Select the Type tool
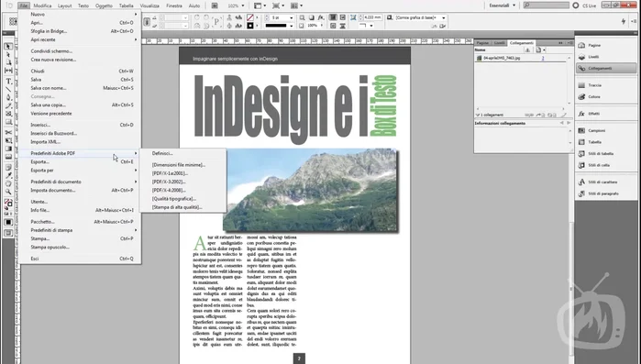Screen dimensions: 641x364 pyautogui.click(x=8, y=81)
